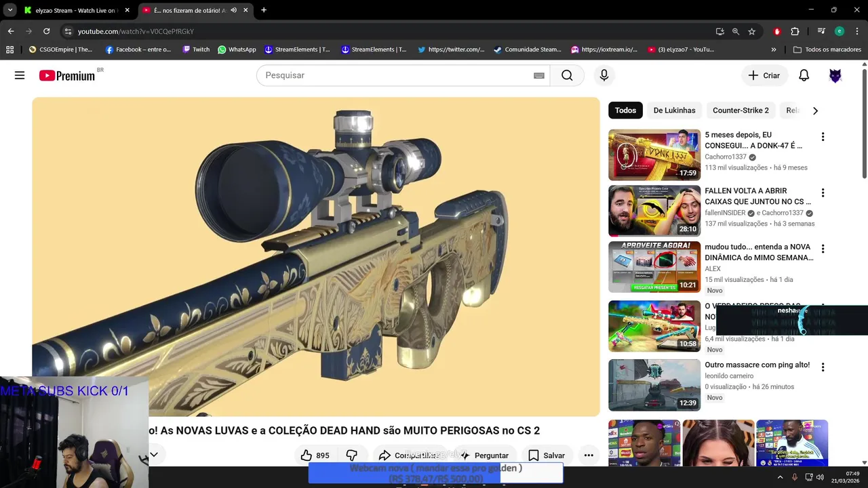Open a new browser tab
This screenshot has height=488, width=868.
pyautogui.click(x=264, y=10)
